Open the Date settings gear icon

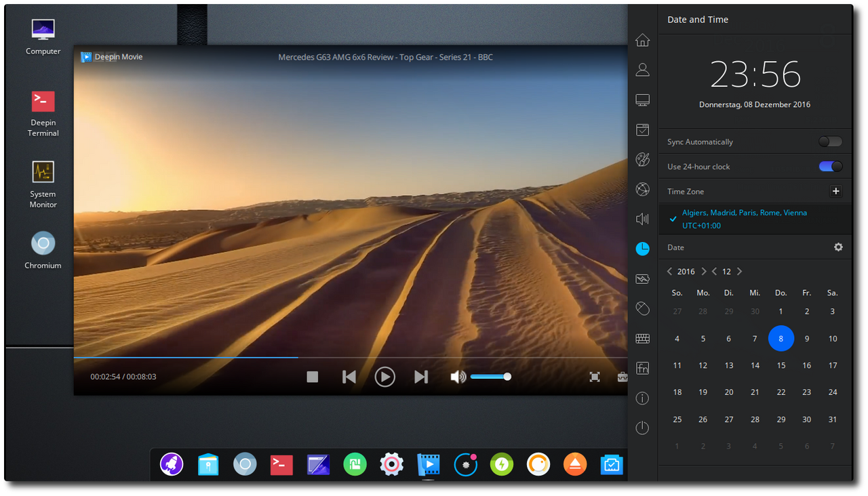tap(838, 247)
